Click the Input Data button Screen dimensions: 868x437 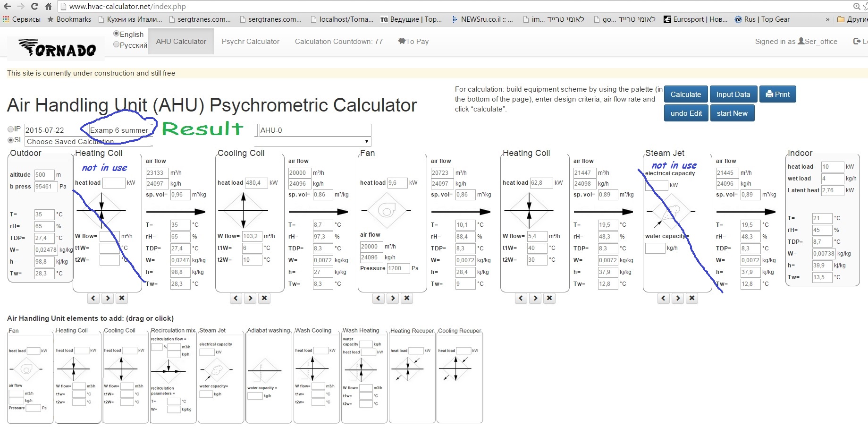point(733,94)
